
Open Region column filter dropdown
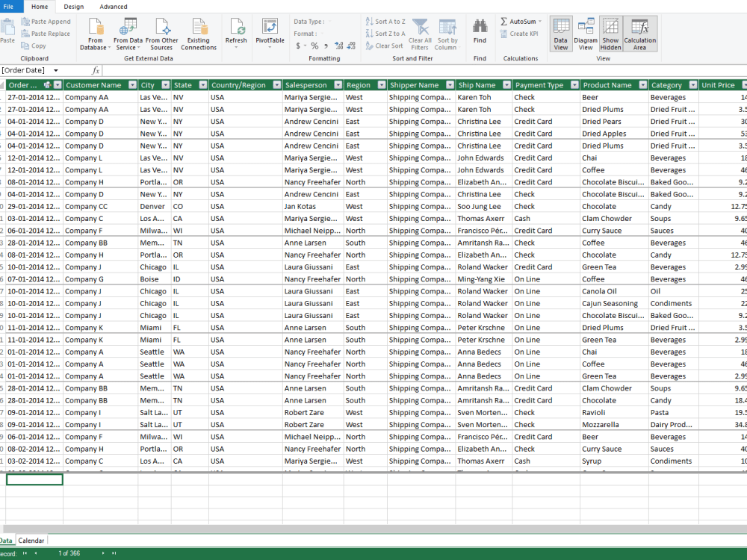(x=382, y=85)
